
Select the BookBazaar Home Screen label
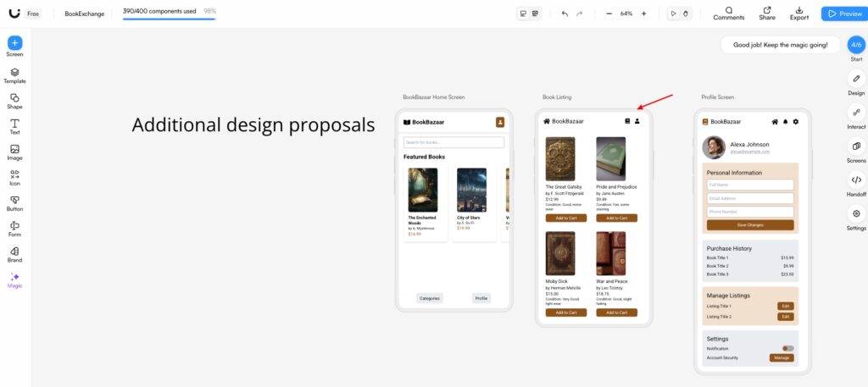pyautogui.click(x=433, y=97)
